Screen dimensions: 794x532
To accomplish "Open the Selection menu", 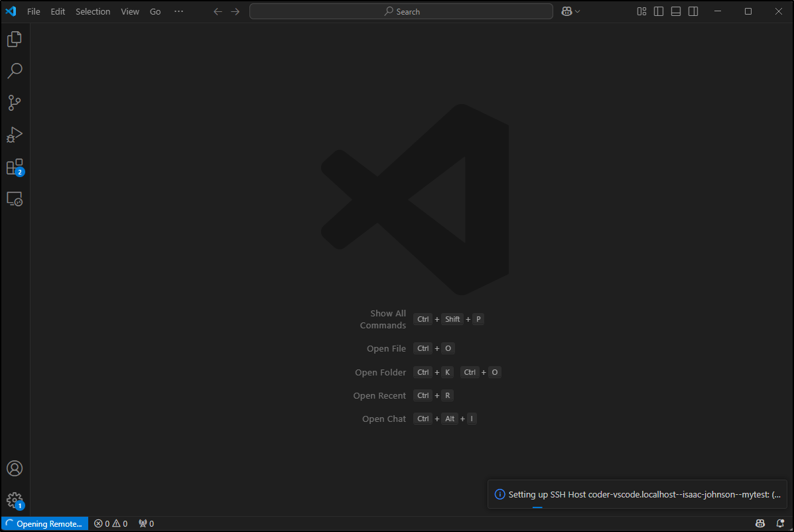I will pos(93,11).
